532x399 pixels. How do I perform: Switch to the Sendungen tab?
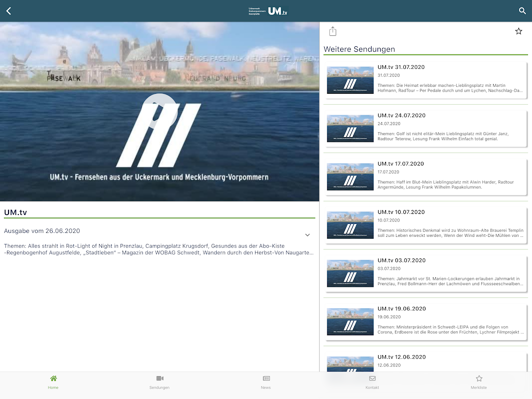pos(159,382)
